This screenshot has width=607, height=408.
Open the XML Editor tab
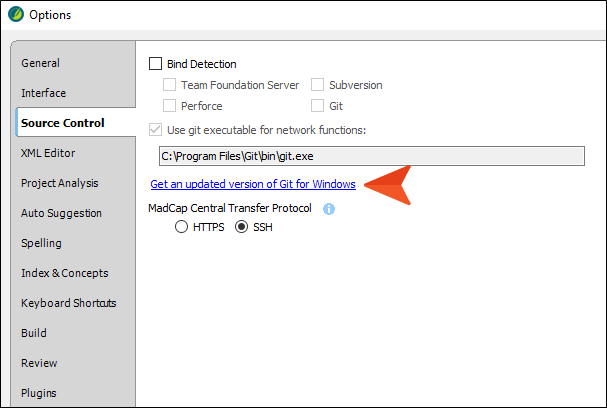pos(48,153)
